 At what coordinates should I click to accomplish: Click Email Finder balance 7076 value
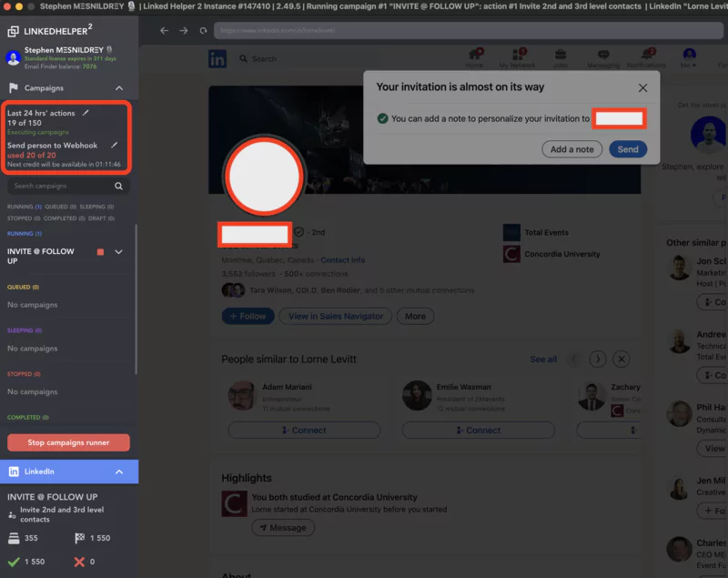[x=89, y=66]
